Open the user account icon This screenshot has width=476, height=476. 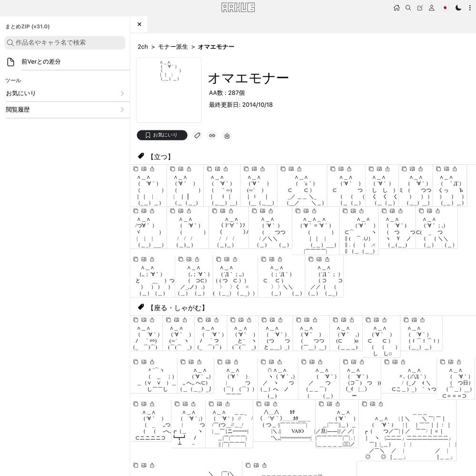pos(431,8)
